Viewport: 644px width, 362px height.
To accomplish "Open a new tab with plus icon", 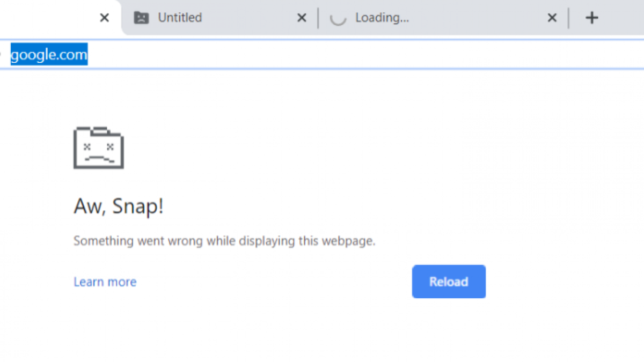I will pos(591,18).
